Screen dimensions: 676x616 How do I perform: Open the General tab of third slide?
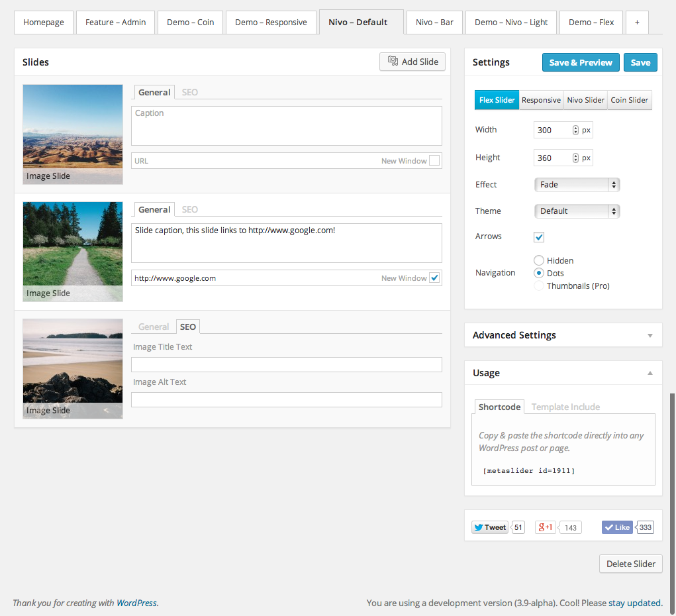click(x=154, y=327)
